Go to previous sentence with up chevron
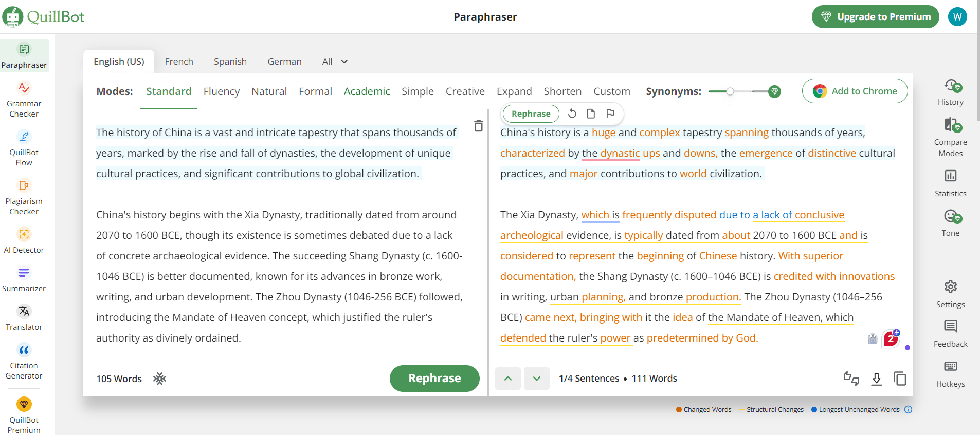 pyautogui.click(x=508, y=379)
